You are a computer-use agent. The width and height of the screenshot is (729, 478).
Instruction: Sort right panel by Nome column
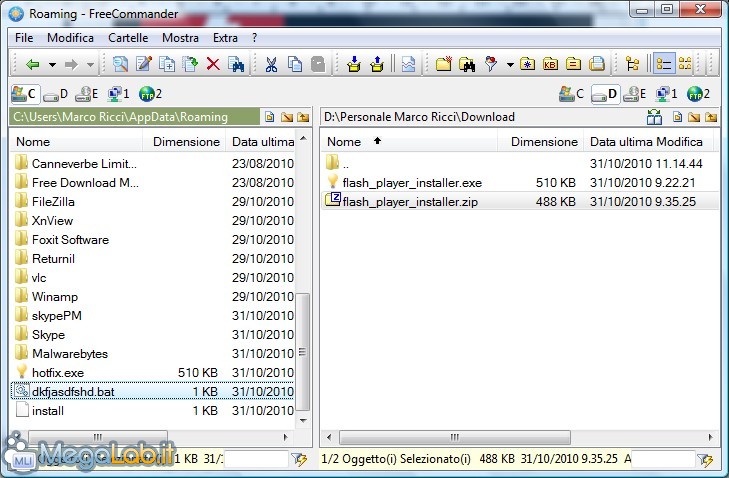[x=409, y=141]
